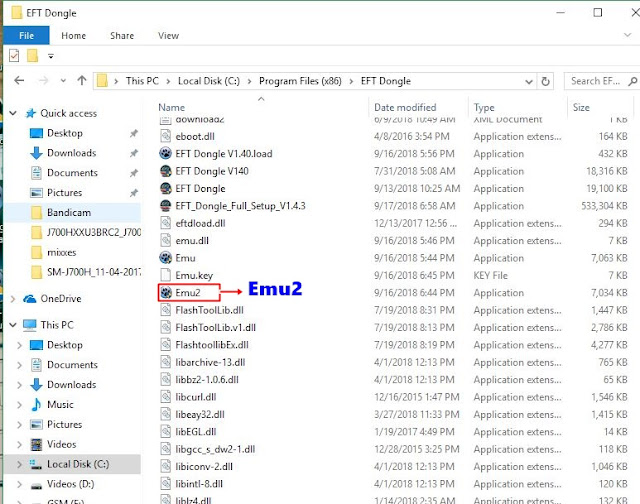The image size is (640, 504).
Task: Sort files by Name column
Action: pyautogui.click(x=172, y=107)
